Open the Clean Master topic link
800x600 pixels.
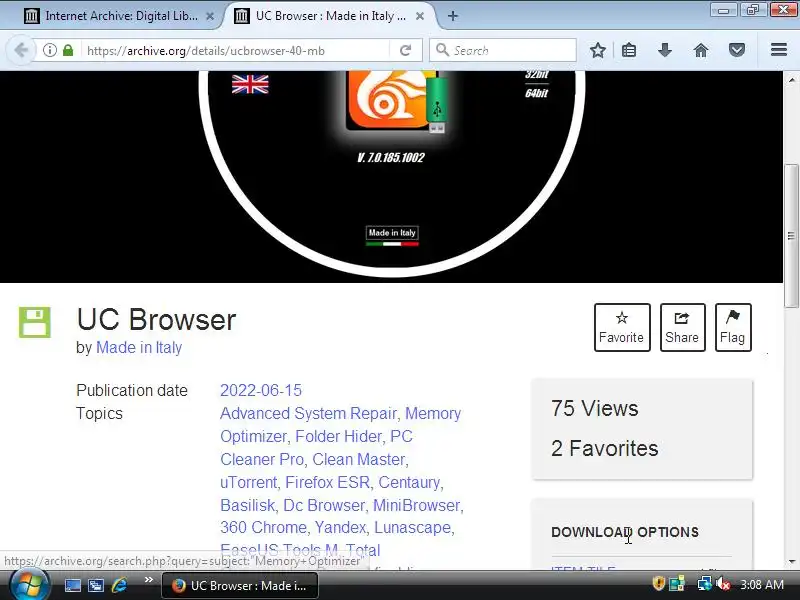click(359, 459)
